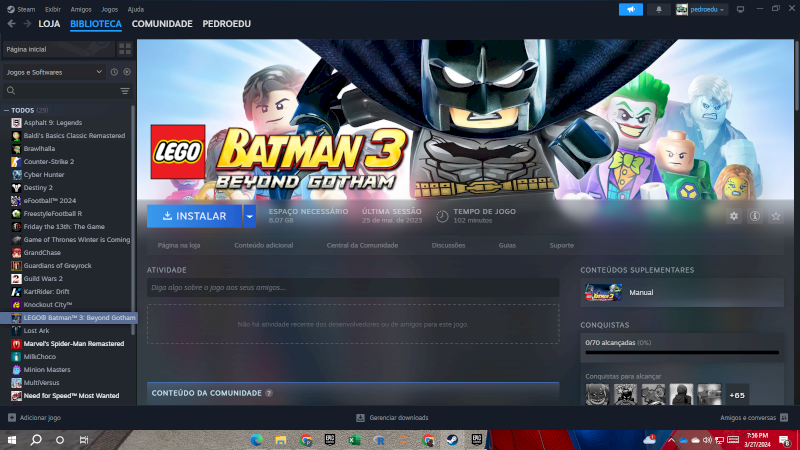Screen dimensions: 800x450
Task: Click the blue INSTALAR button
Action: [x=194, y=216]
